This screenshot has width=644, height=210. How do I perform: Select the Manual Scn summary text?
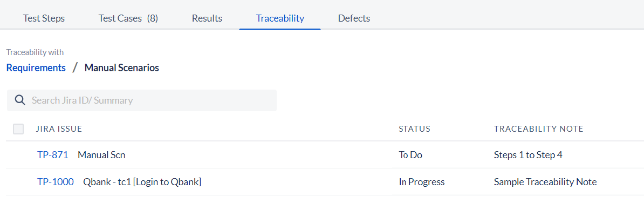[x=101, y=155]
